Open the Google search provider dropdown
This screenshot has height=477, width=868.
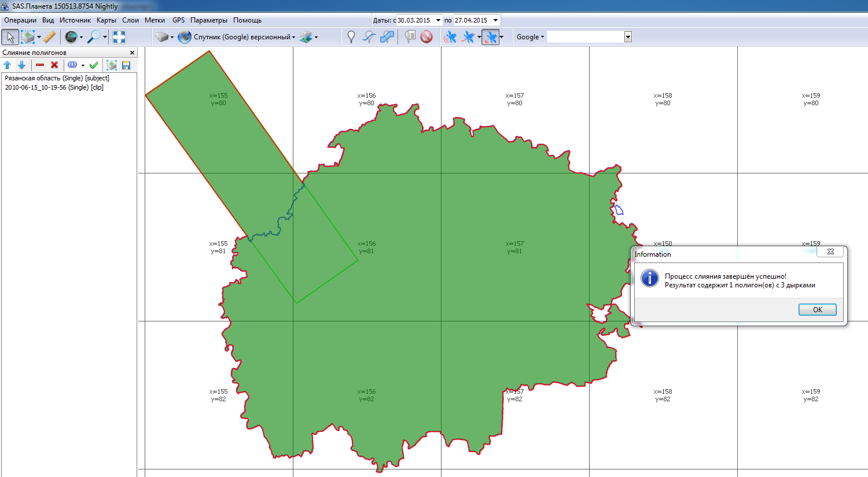tap(530, 37)
